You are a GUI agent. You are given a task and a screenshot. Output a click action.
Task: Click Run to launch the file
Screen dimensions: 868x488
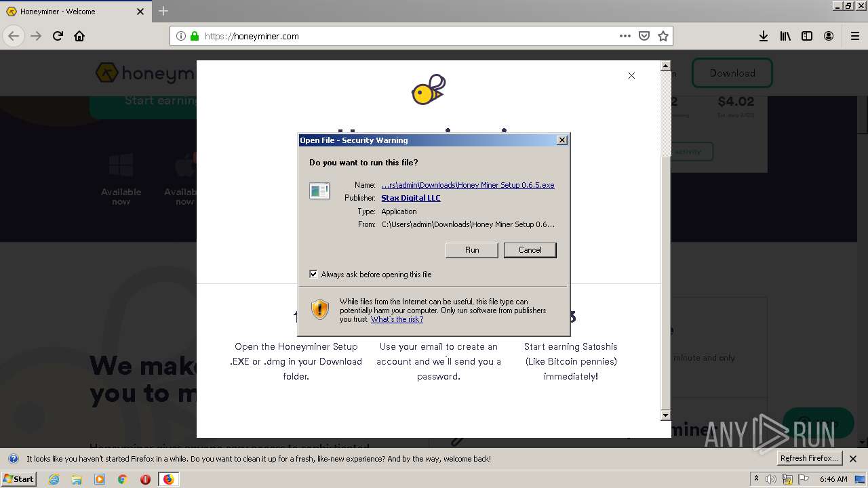click(x=472, y=250)
